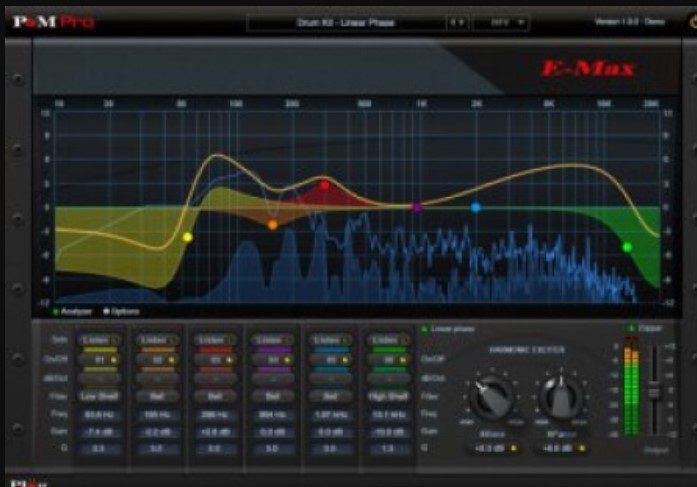Click band 4 frequency field
697x487 pixels.
pos(273,415)
